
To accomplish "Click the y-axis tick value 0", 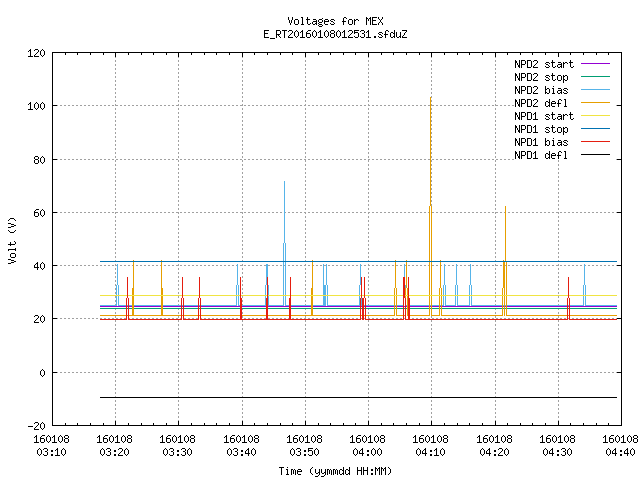I will [42, 373].
